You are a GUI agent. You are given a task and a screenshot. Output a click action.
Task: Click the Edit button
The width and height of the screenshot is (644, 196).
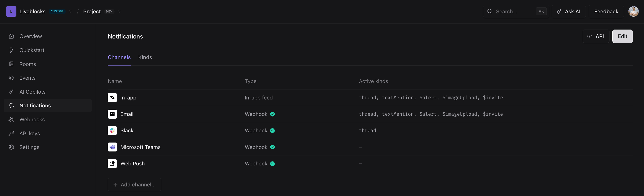click(x=622, y=36)
